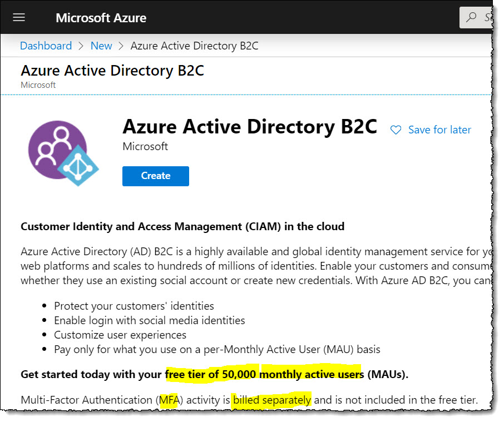The image size is (504, 422).
Task: Click the chevron after New breadcrumb
Action: tap(121, 46)
